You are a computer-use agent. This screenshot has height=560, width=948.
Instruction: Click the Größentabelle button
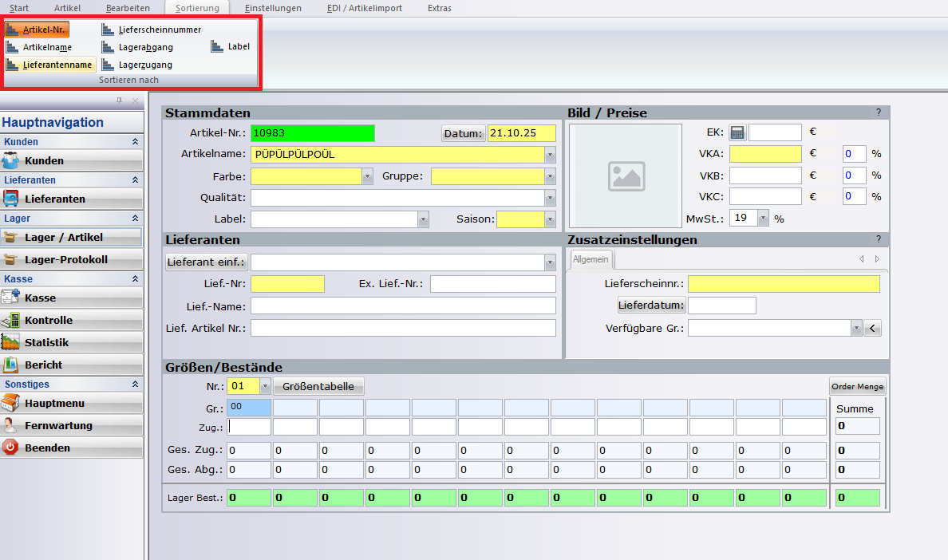[318, 387]
